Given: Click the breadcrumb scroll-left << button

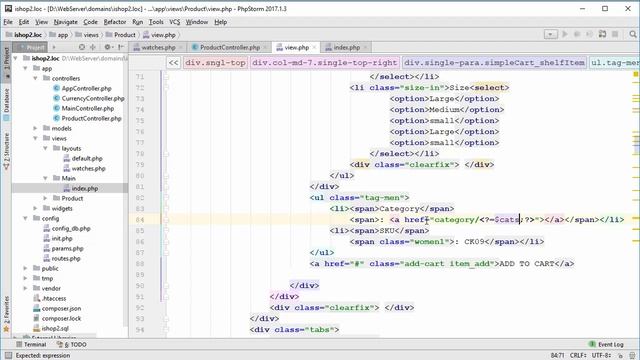Looking at the screenshot, I should pos(173,63).
